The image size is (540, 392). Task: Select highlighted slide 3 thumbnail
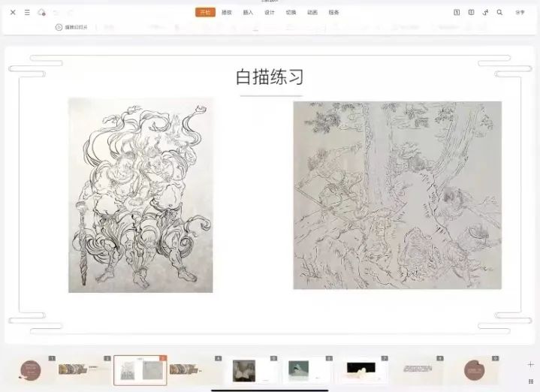click(140, 370)
